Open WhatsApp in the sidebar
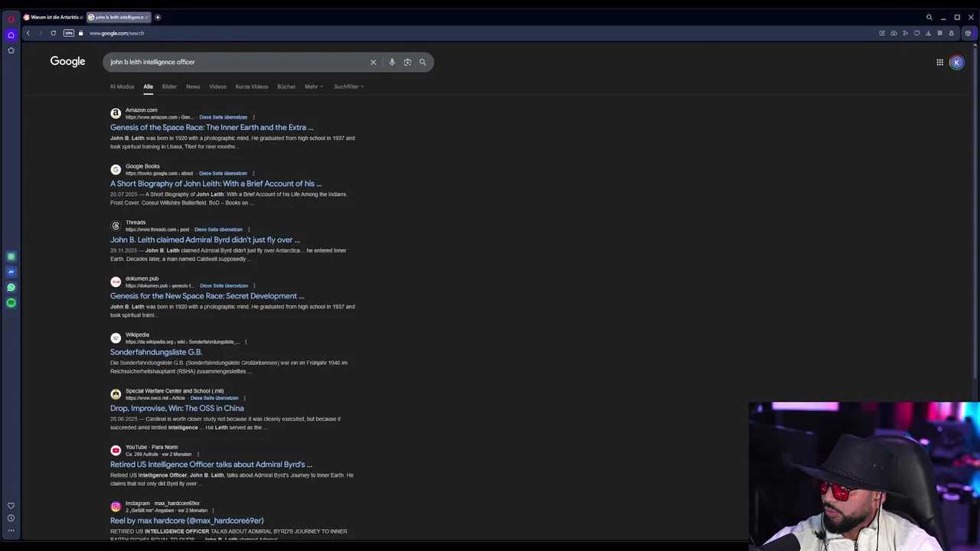This screenshot has width=980, height=551. 11,288
